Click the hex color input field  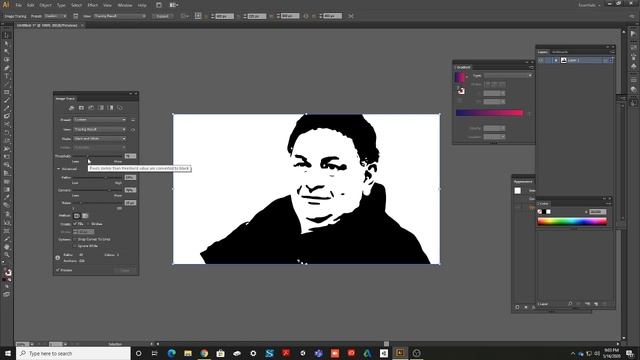598,212
